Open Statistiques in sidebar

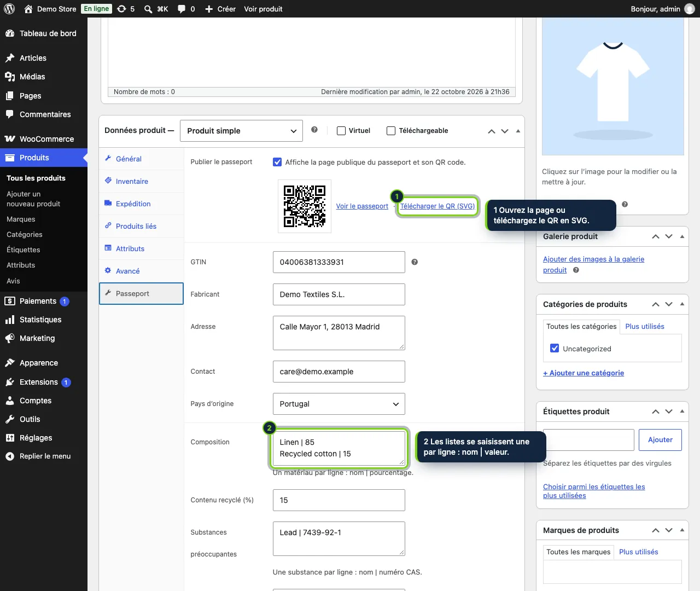tap(44, 320)
